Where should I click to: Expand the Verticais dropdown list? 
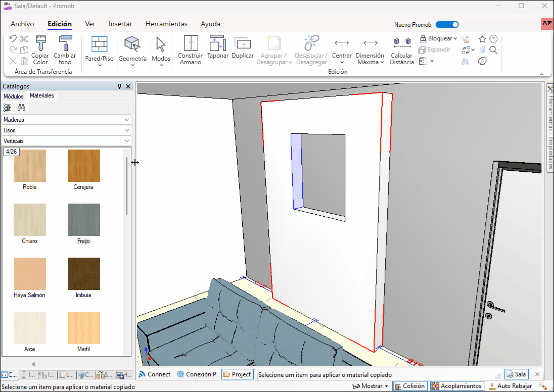tap(66, 141)
